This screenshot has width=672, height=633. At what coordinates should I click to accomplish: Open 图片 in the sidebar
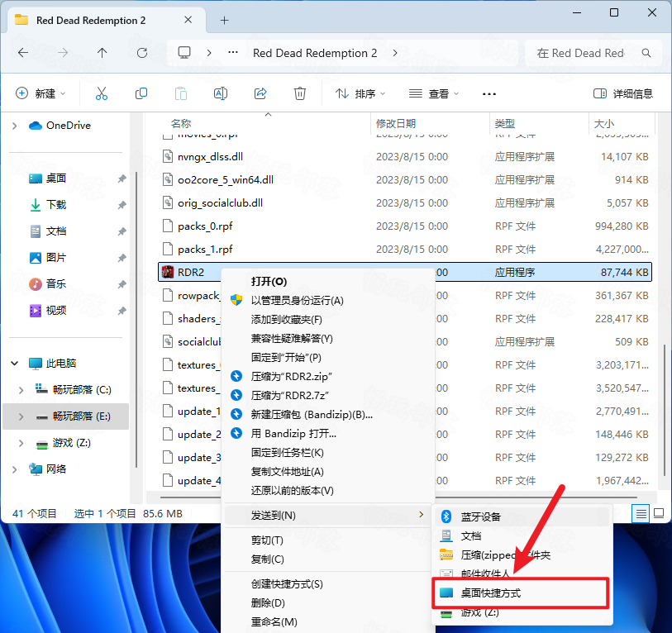click(x=55, y=258)
